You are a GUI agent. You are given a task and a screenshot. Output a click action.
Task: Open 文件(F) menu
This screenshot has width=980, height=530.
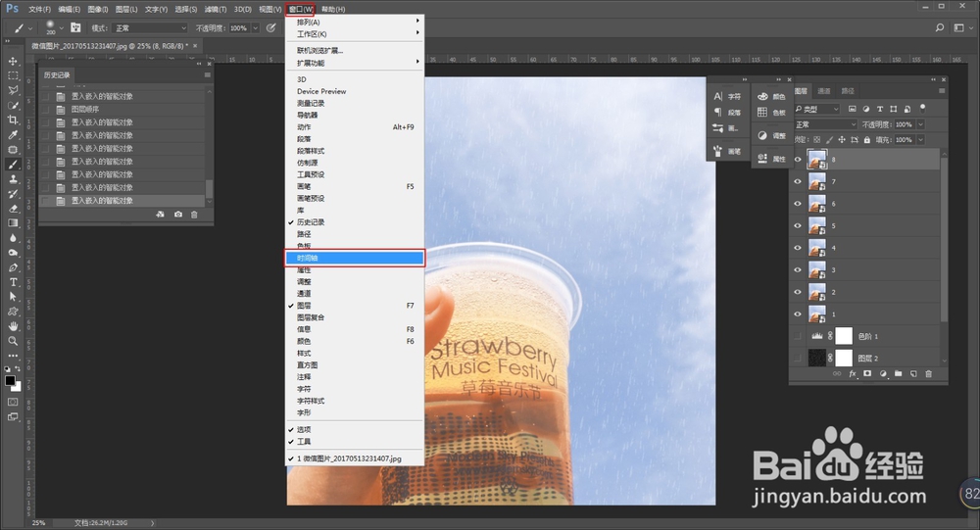(39, 10)
